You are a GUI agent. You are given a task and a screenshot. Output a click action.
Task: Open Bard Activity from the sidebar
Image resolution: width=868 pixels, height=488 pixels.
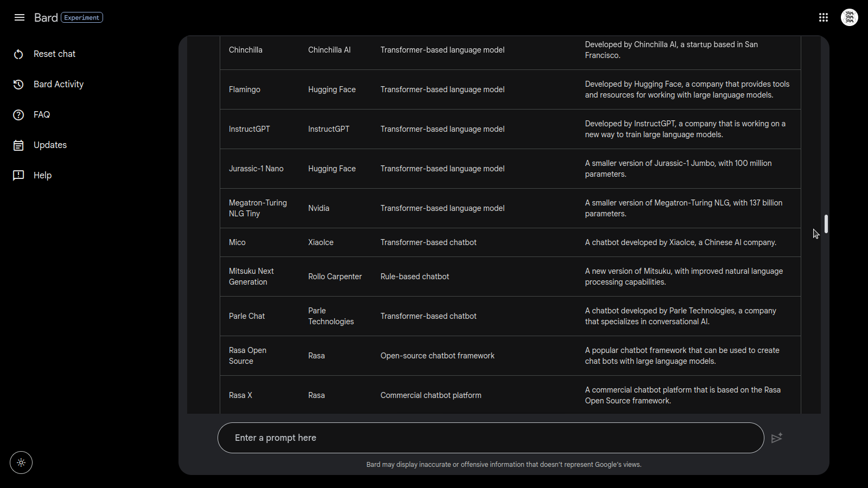click(x=59, y=85)
